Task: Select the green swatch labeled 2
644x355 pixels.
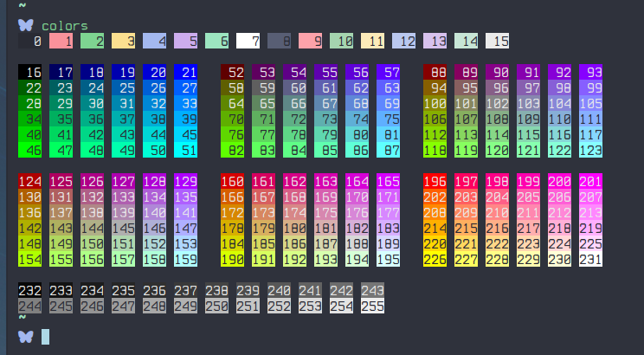Action: click(x=93, y=41)
